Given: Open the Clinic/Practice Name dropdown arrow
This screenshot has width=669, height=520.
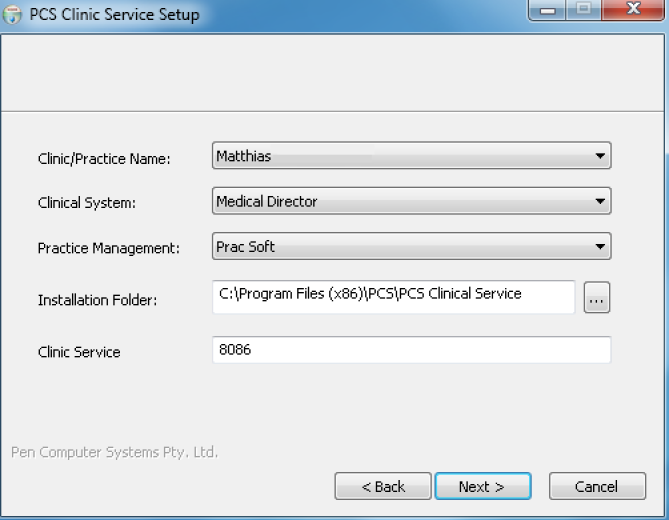Looking at the screenshot, I should (600, 156).
